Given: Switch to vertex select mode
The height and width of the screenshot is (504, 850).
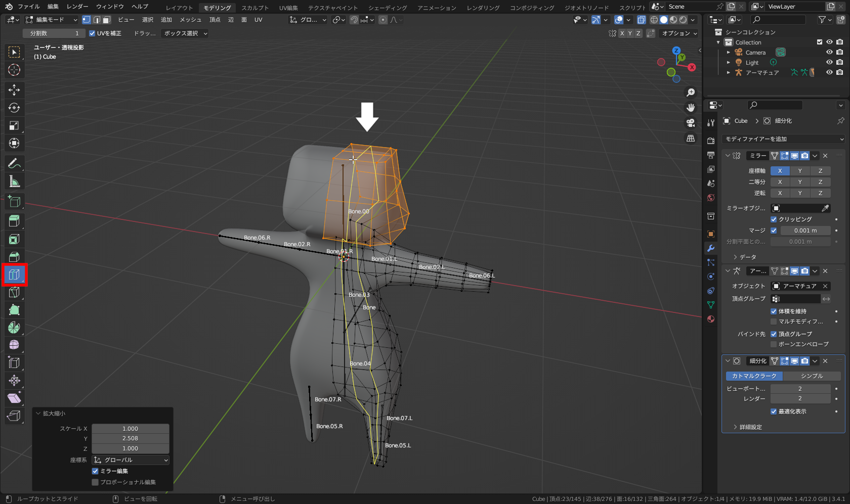Looking at the screenshot, I should click(87, 20).
